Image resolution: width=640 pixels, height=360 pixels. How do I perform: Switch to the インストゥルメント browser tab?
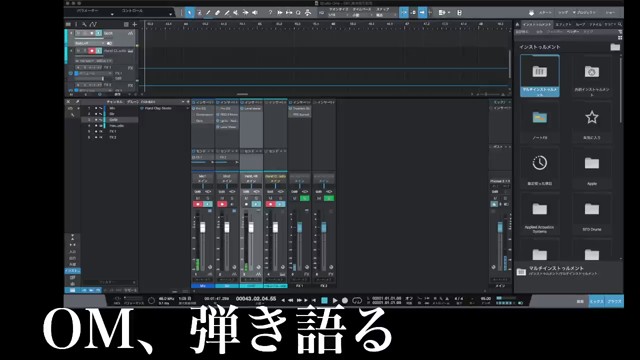pos(537,24)
